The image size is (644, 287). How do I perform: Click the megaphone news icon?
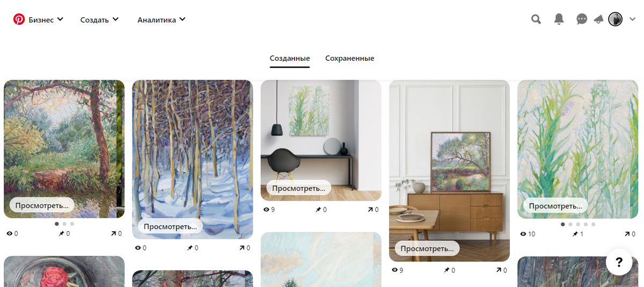click(598, 20)
